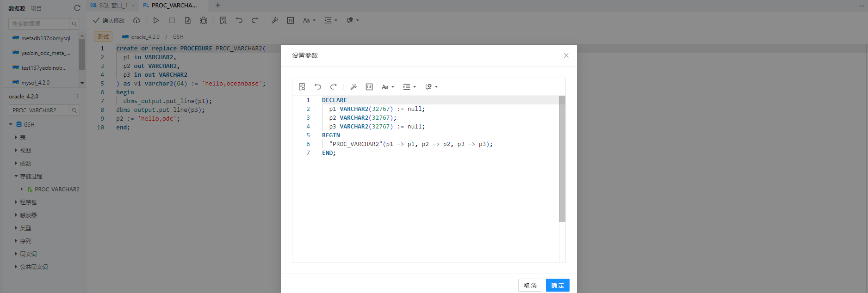Viewport: 868px width, 293px height.
Task: Click magic wand format icon in main toolbar
Action: coord(275,20)
